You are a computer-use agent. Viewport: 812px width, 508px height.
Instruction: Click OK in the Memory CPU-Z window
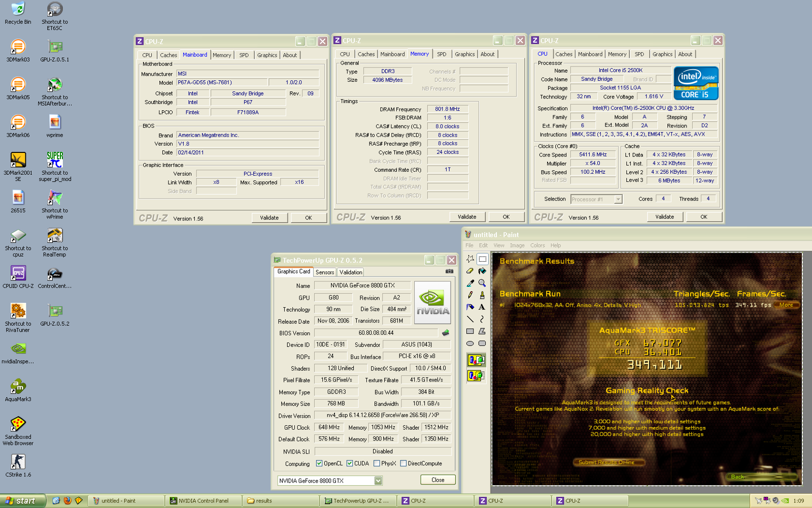point(506,217)
